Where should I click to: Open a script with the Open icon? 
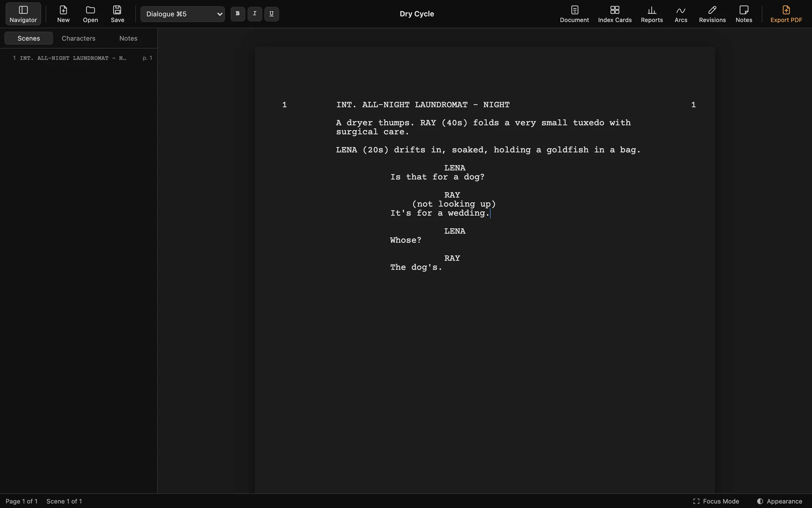(x=90, y=14)
